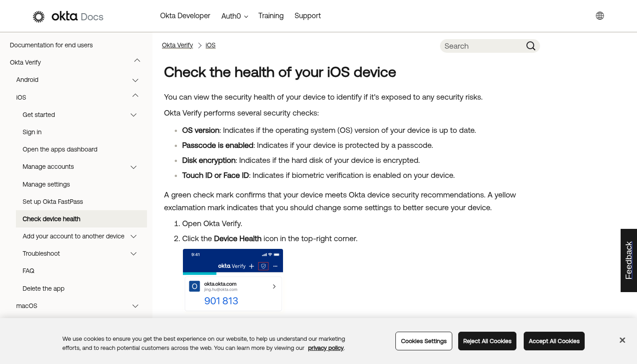Viewport: 637px width, 364px height.
Task: Go to Okta Developer in top navigation
Action: 185,16
